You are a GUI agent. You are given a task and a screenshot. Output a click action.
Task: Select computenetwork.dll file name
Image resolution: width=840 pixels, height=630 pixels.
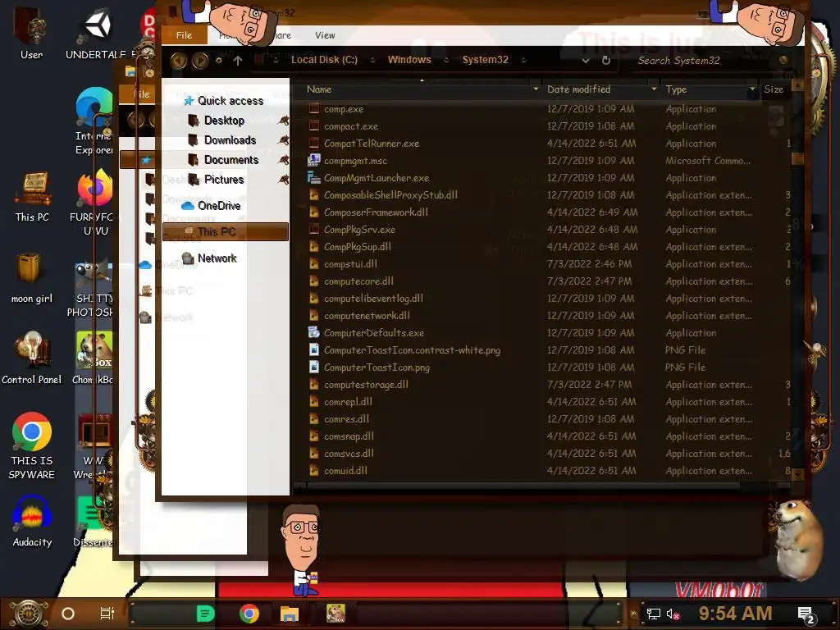pyautogui.click(x=367, y=315)
